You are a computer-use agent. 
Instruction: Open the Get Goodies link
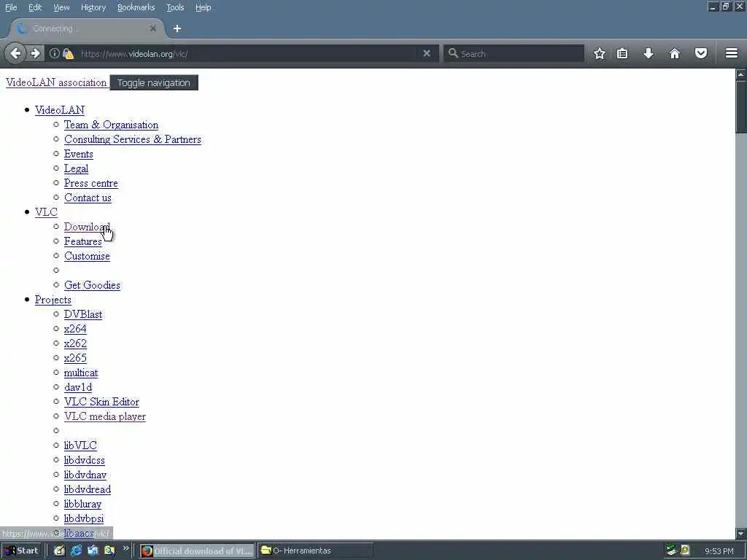(92, 285)
